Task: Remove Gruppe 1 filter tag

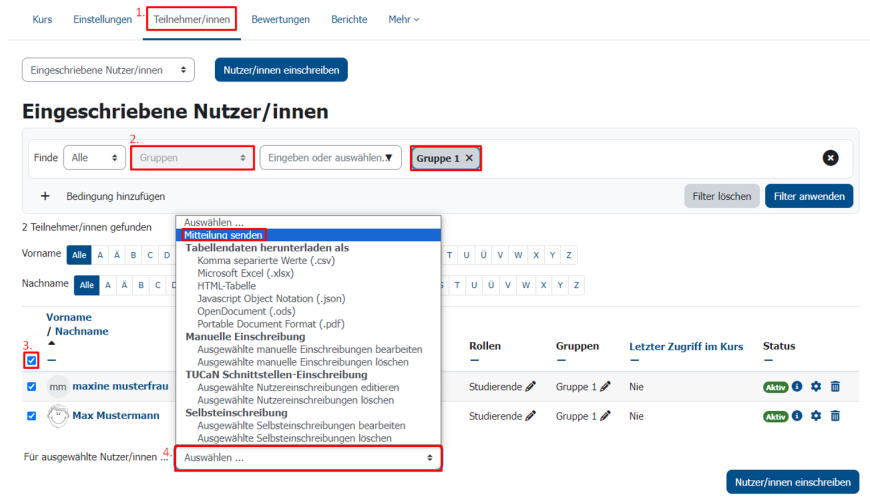Action: pyautogui.click(x=469, y=158)
